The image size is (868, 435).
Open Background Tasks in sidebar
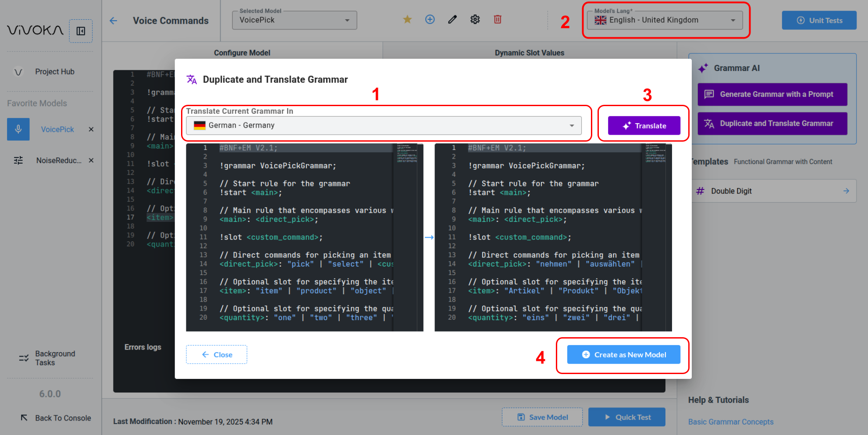[x=55, y=358]
